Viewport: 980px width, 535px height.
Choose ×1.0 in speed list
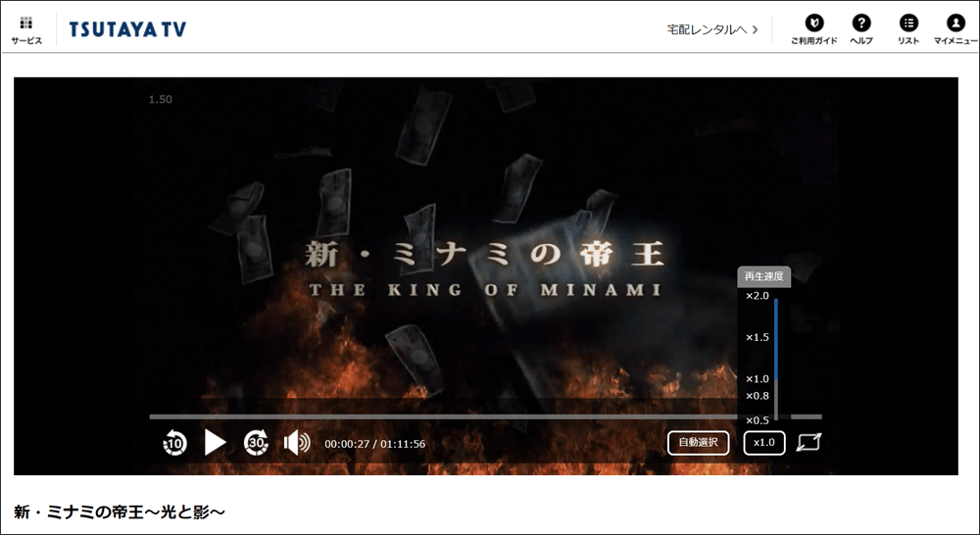click(757, 379)
